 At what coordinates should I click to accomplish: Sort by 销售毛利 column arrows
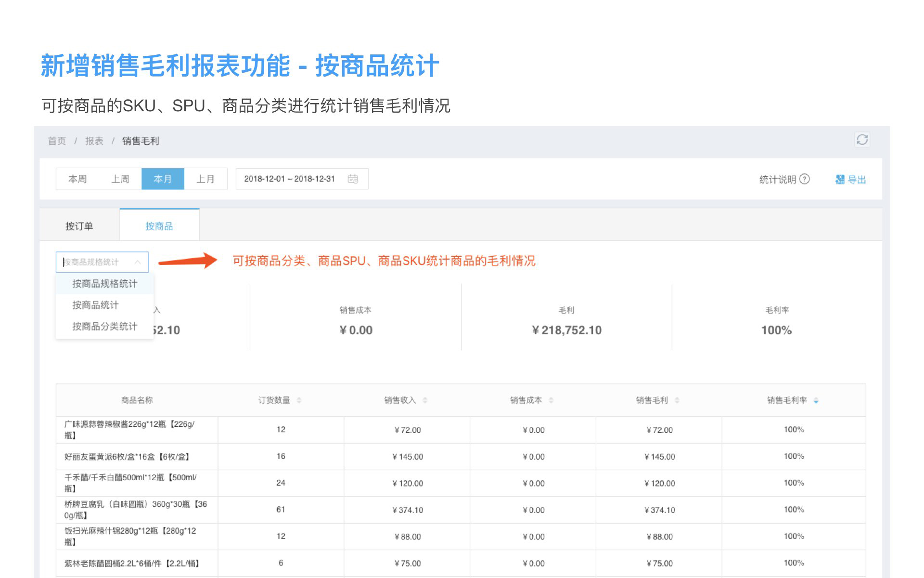[x=677, y=400]
